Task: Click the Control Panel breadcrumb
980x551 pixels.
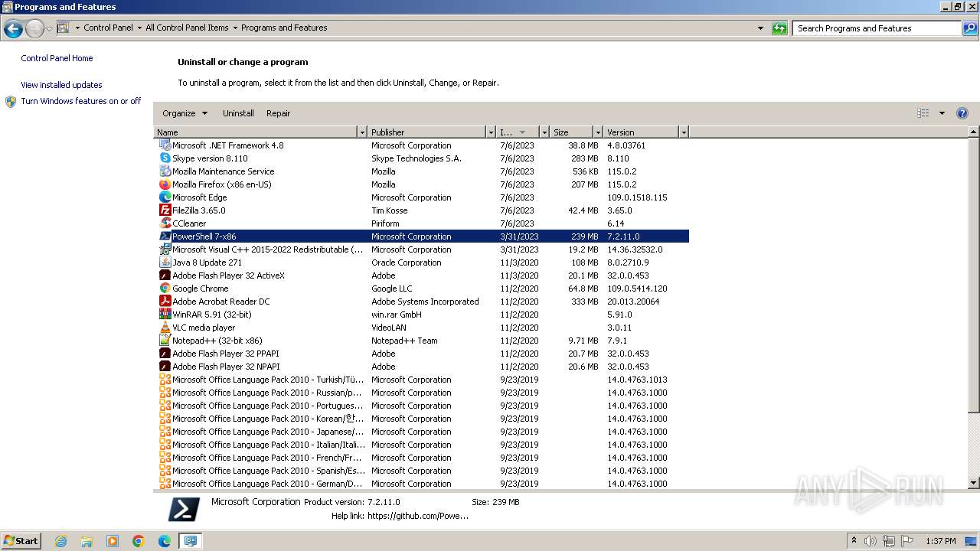Action: (x=108, y=28)
